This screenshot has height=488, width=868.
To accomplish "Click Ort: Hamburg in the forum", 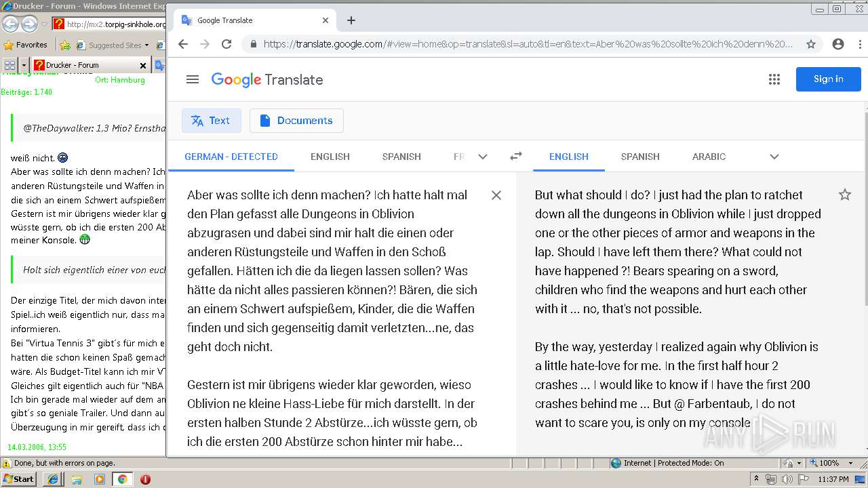I will [x=120, y=80].
